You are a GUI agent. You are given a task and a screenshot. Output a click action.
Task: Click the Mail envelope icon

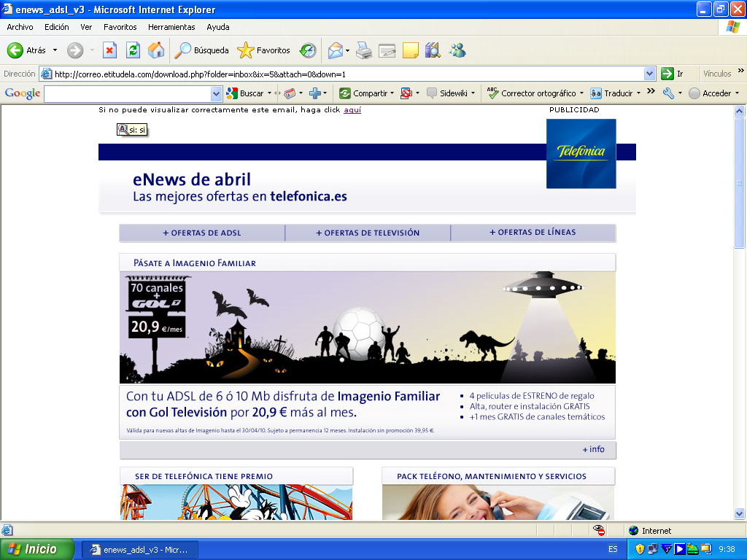(336, 50)
